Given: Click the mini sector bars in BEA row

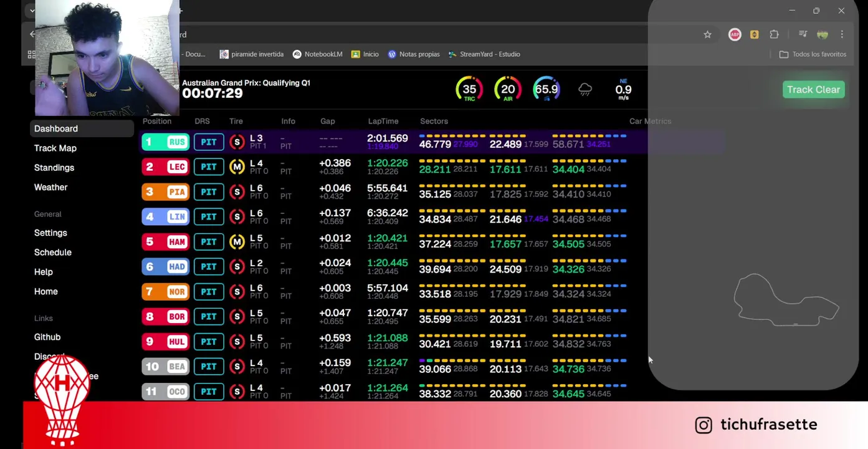Looking at the screenshot, I should click(523, 360).
